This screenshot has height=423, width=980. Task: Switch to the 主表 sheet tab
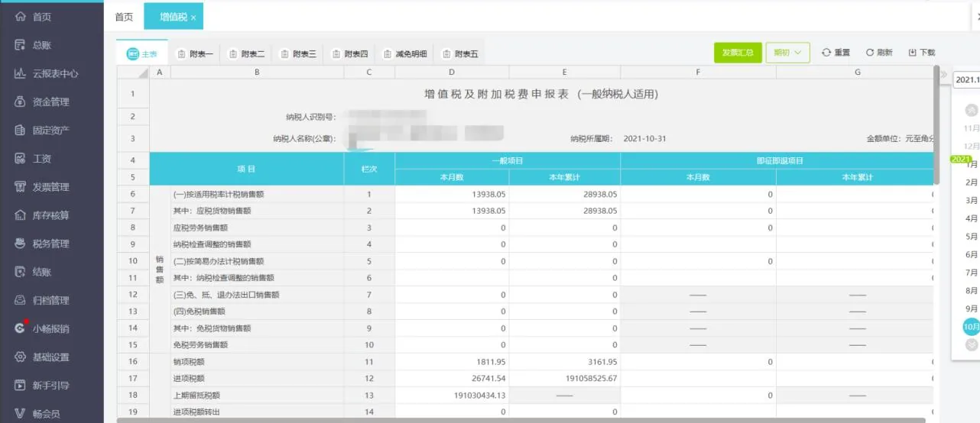pos(142,53)
